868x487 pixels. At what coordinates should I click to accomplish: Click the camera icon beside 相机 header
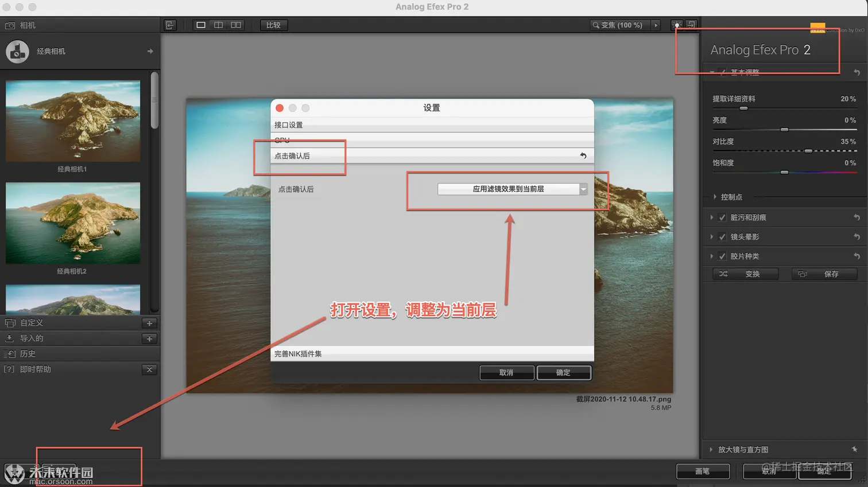(10, 25)
